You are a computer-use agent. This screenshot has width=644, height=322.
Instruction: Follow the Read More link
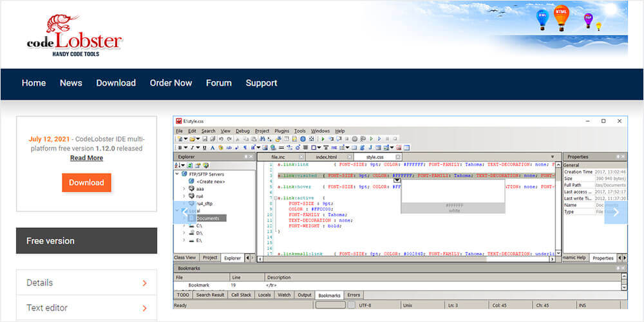pyautogui.click(x=86, y=158)
